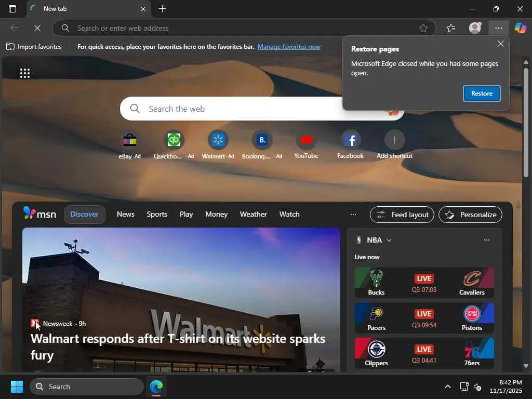This screenshot has width=532, height=399.
Task: Click the Import favorites button
Action: click(34, 46)
